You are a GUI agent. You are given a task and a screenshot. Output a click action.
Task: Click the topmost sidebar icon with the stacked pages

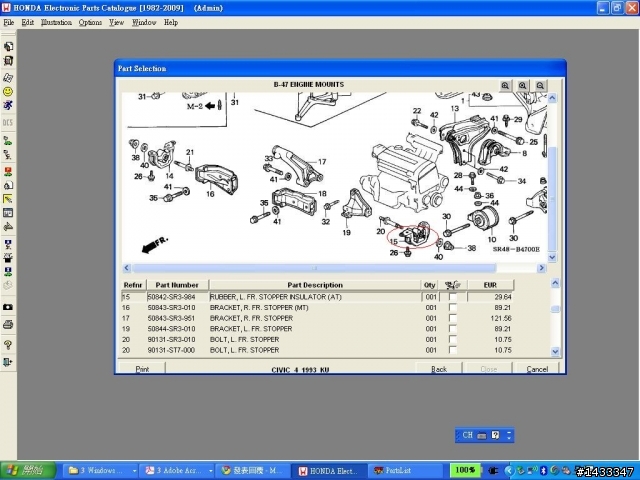point(8,46)
